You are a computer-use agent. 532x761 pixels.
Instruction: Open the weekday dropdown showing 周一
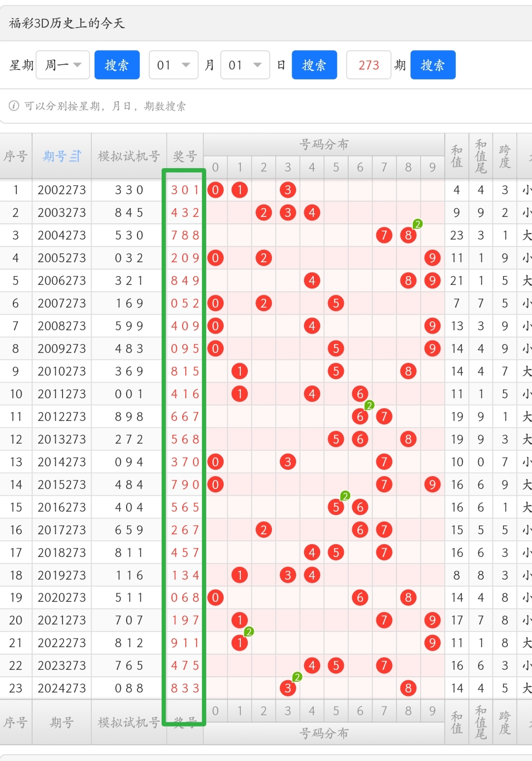(63, 65)
